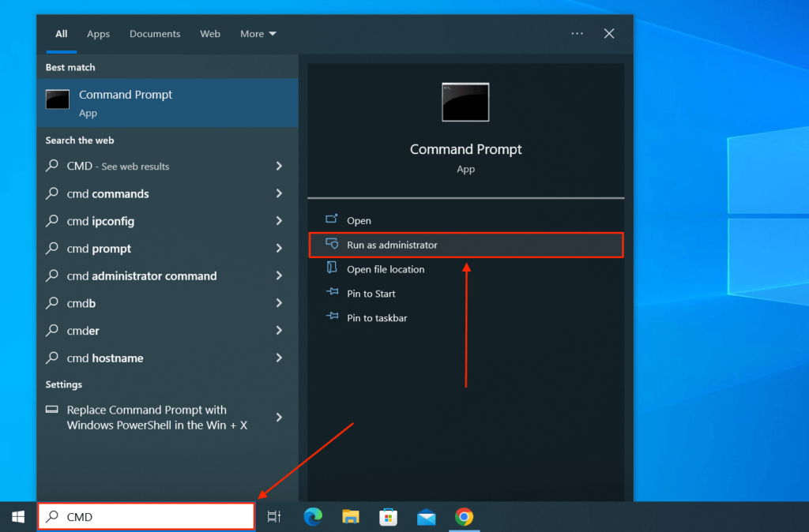Open the three-dot options menu
809x532 pixels.
[576, 33]
